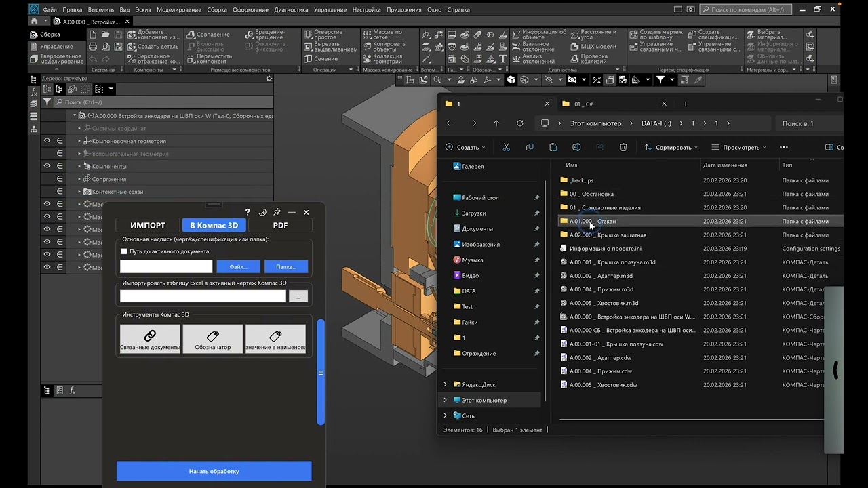Expand Яндекс.Диск in navigation pane
This screenshot has width=868, height=488.
point(446,384)
